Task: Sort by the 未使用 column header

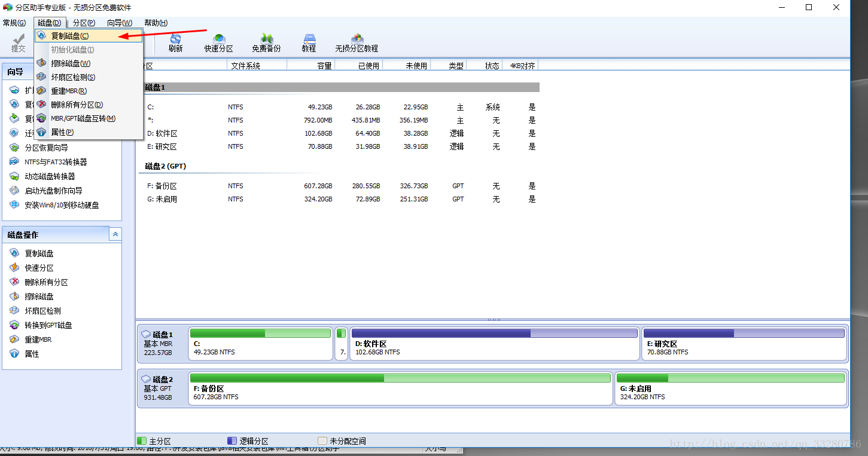Action: coord(407,66)
